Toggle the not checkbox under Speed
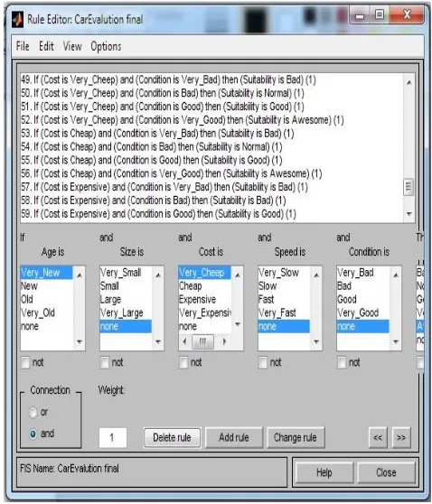Image resolution: width=432 pixels, height=504 pixels. coord(262,363)
